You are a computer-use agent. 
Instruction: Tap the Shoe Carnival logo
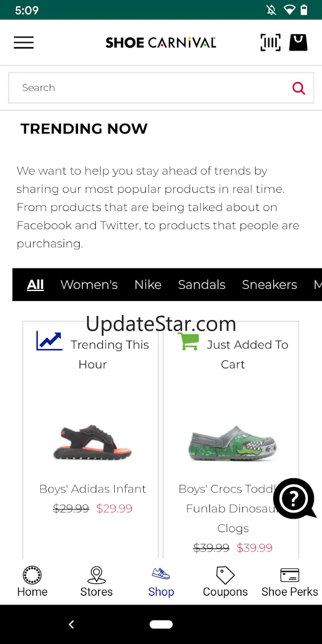(161, 43)
